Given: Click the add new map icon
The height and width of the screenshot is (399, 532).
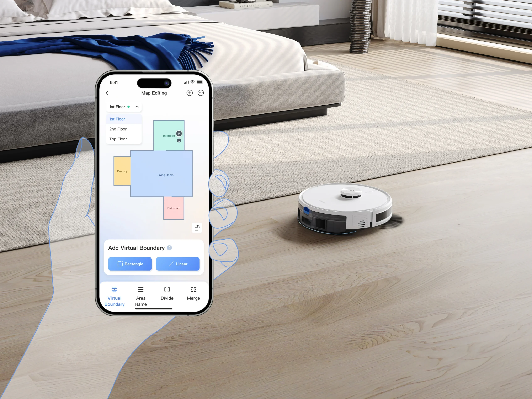Looking at the screenshot, I should pyautogui.click(x=189, y=93).
